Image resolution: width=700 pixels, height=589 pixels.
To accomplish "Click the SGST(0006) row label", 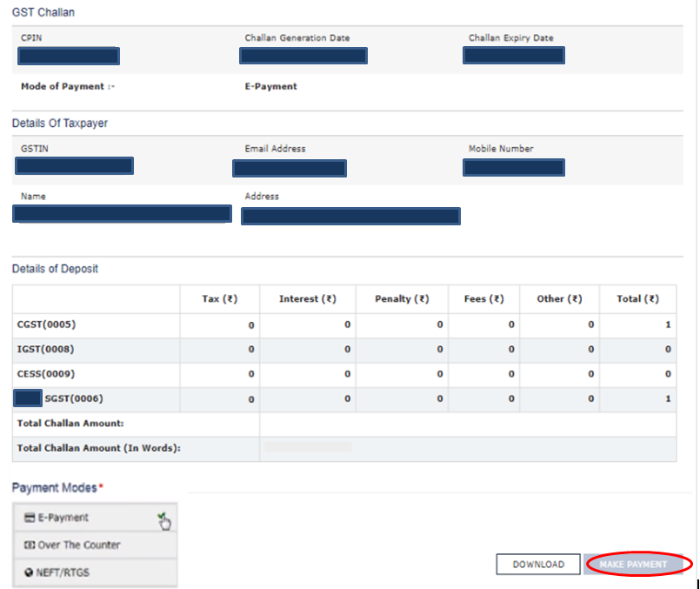I will point(74,398).
